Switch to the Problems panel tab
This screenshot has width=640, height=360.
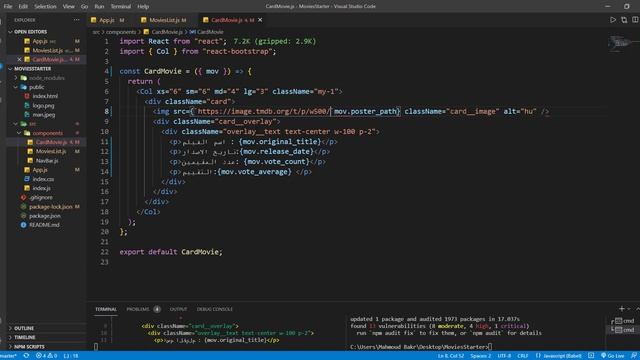pos(143,309)
